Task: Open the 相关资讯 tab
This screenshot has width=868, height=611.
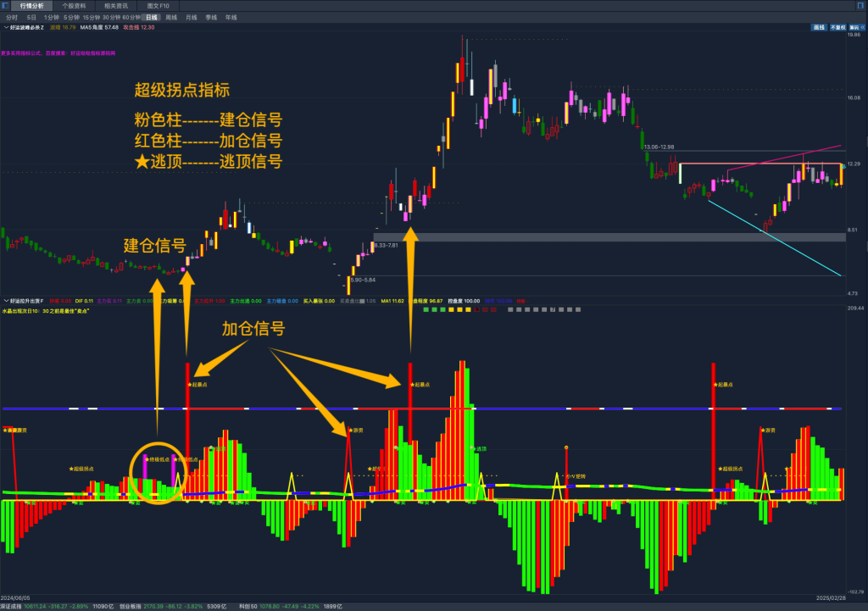Action: [x=115, y=6]
